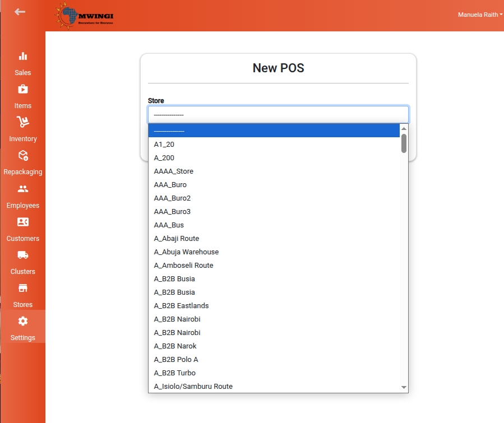Choose store A_B2B Polo A

(274, 360)
